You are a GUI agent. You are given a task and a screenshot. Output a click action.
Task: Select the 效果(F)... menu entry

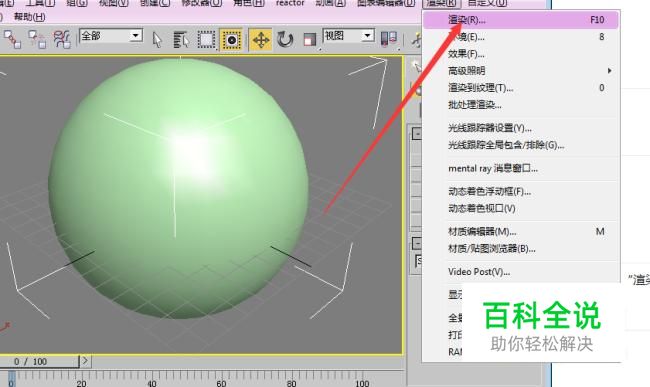521,54
